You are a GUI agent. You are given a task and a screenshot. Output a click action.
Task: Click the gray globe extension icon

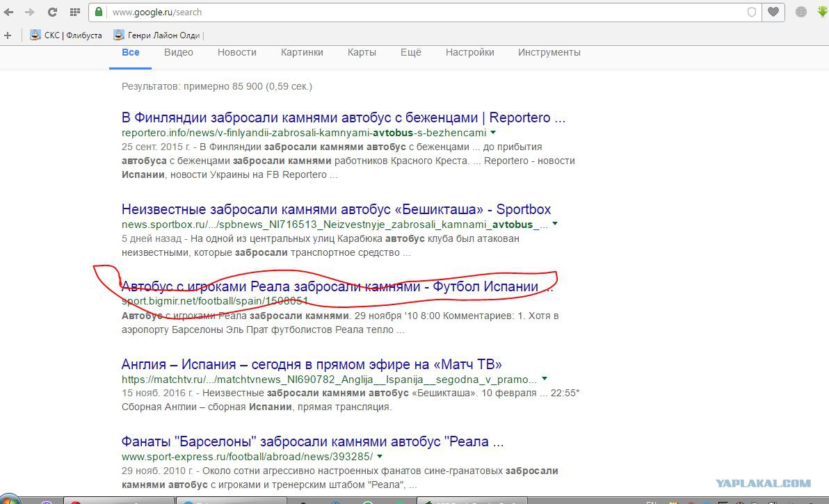click(801, 12)
